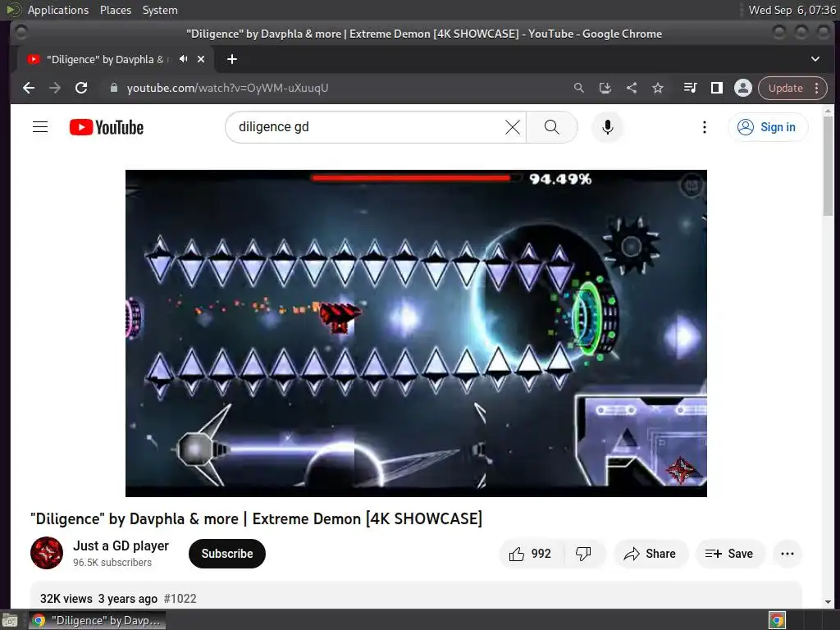Open the Places menu
The image size is (840, 630).
[x=116, y=10]
